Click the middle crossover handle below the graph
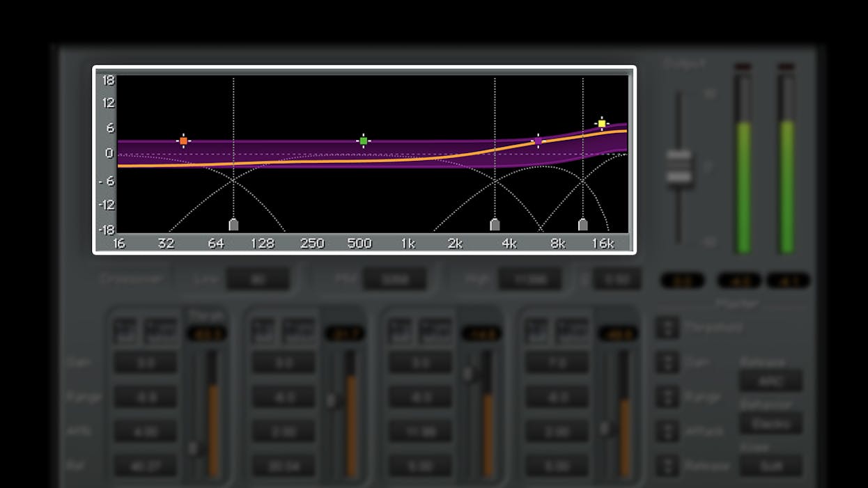This screenshot has width=868, height=488. pos(495,224)
